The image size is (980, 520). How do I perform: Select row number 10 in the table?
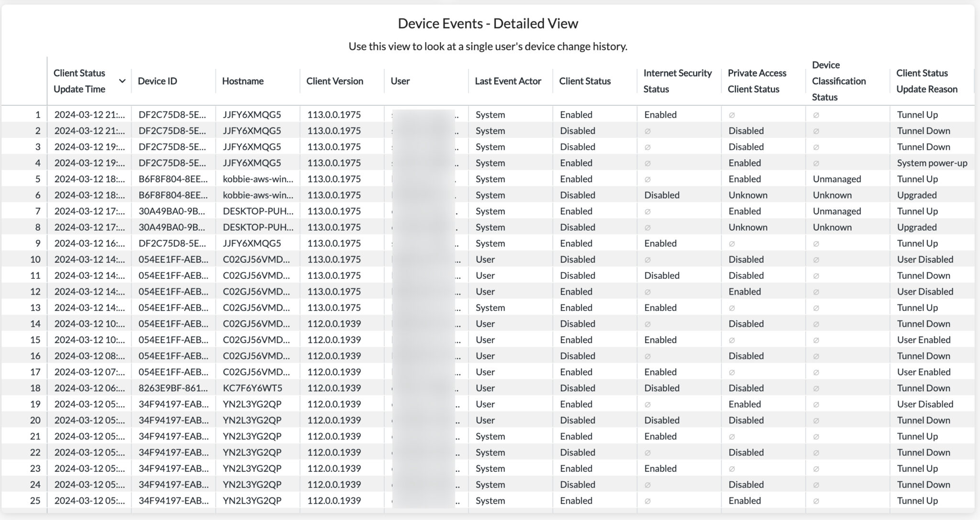tap(37, 259)
